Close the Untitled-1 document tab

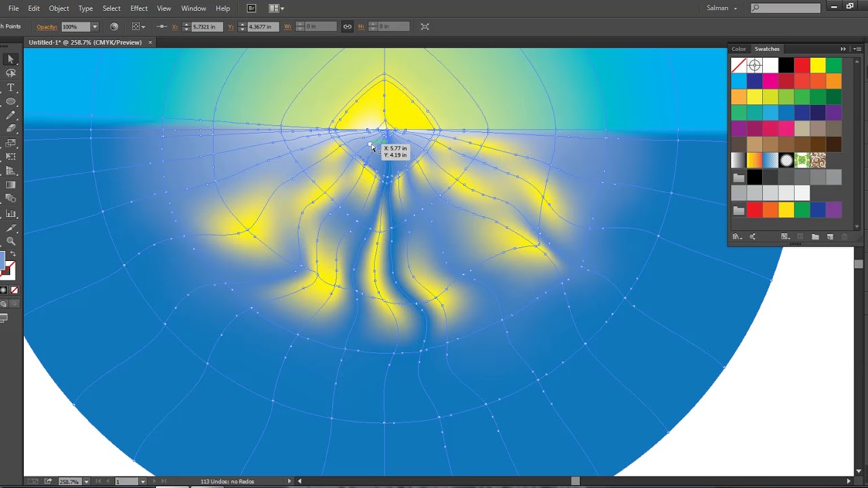150,42
